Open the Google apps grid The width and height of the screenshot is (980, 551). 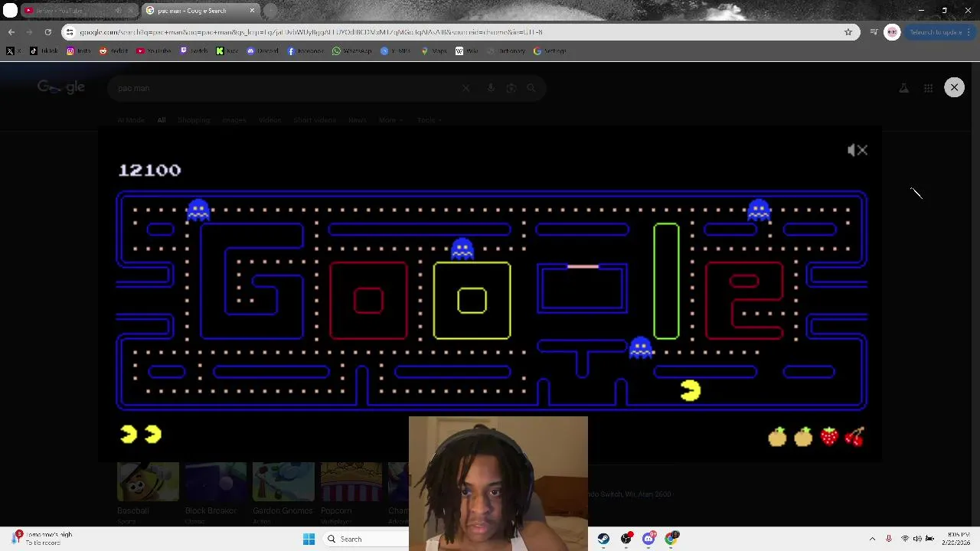coord(928,88)
